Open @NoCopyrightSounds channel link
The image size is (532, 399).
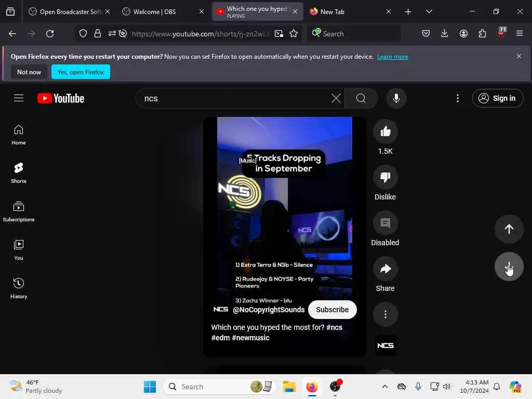click(x=269, y=310)
